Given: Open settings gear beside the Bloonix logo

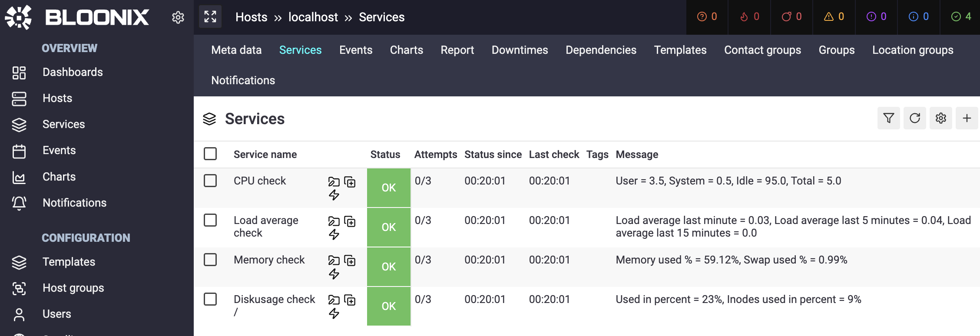Looking at the screenshot, I should point(178,17).
